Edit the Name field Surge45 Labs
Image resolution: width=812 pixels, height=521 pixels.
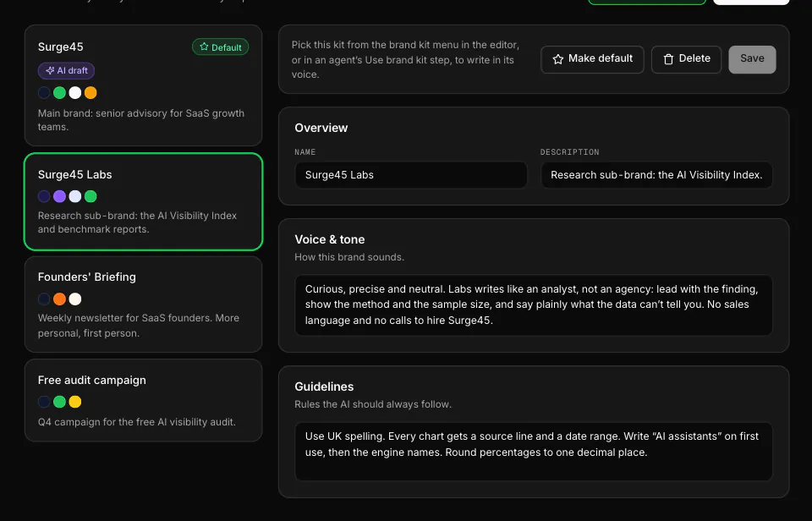click(x=411, y=175)
